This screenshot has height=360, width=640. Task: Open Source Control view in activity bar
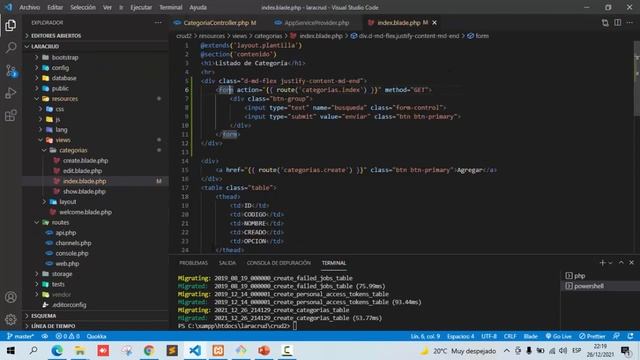pyautogui.click(x=11, y=71)
